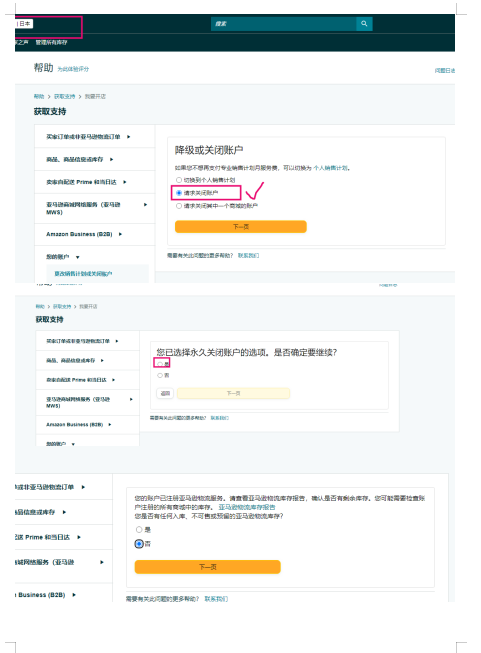Expand Amazon Business (B2B) in first sidebar

point(95,234)
